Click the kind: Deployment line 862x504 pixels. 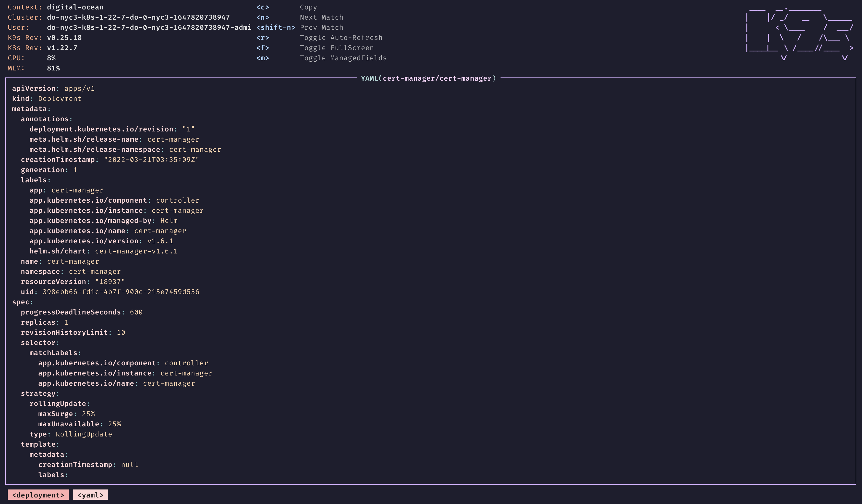tap(47, 99)
